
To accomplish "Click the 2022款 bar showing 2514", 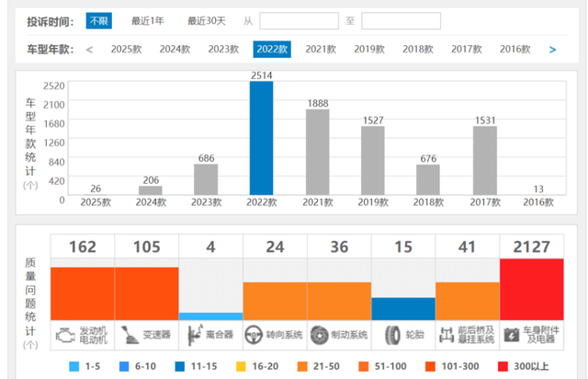I will tap(262, 138).
